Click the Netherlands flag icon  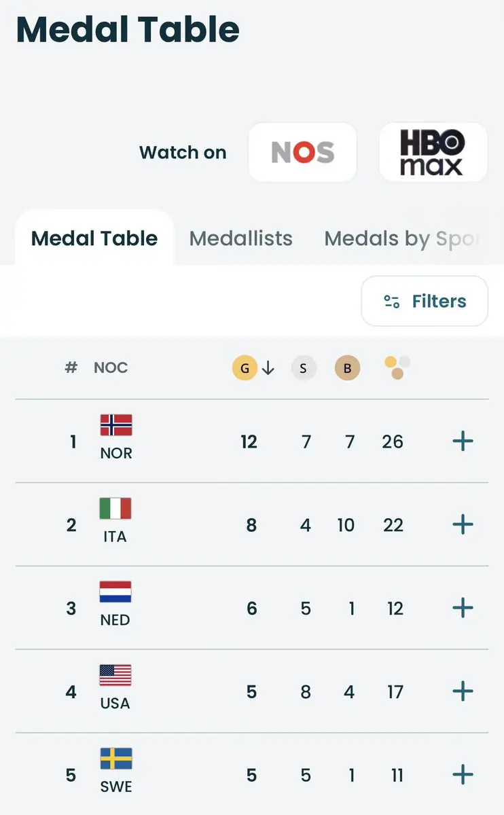(x=115, y=592)
